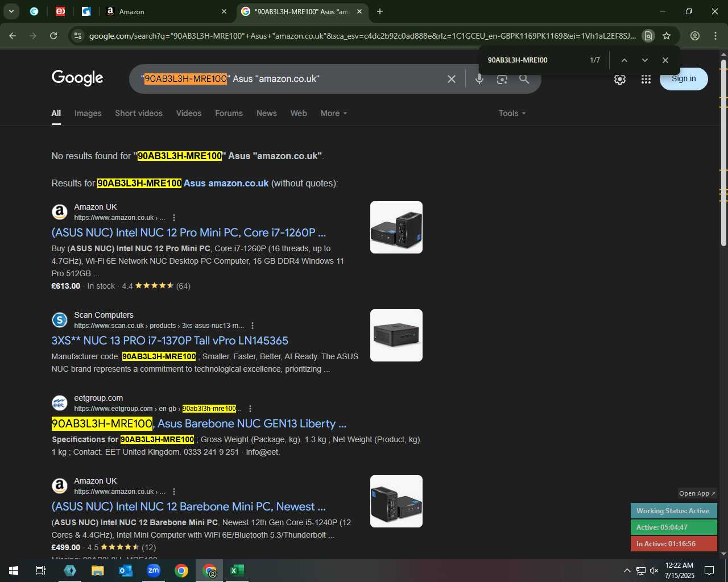Go to previous find match
The height and width of the screenshot is (582, 728).
624,60
